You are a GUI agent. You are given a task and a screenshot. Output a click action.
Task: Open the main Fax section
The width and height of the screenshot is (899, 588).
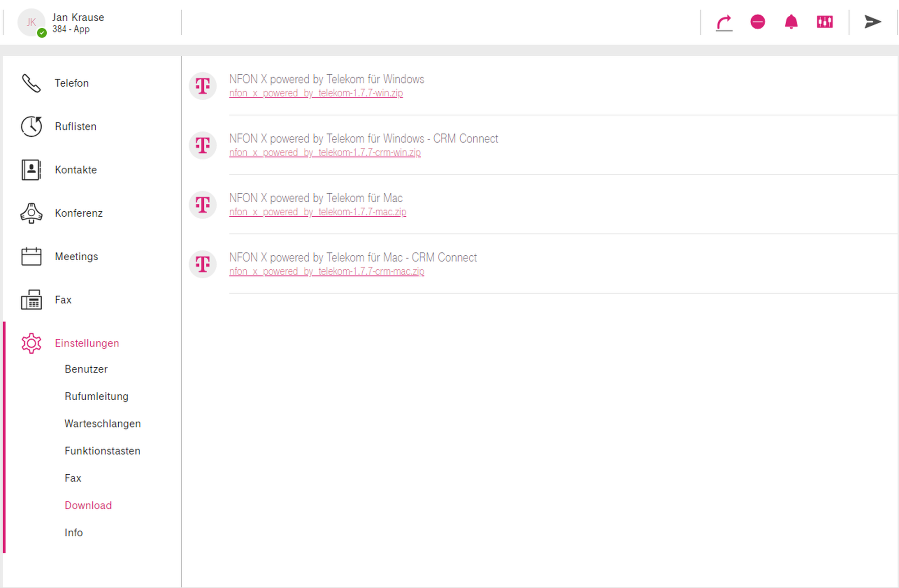[x=63, y=300]
